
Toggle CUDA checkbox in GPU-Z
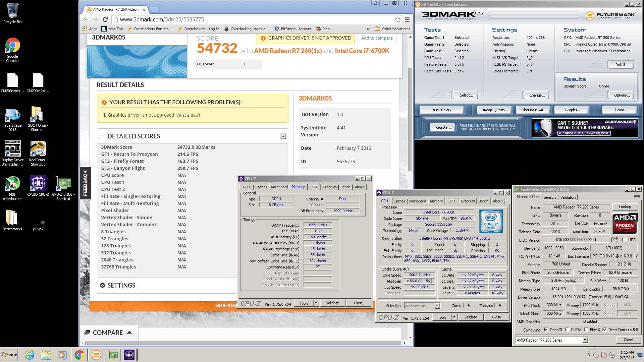pos(568,330)
